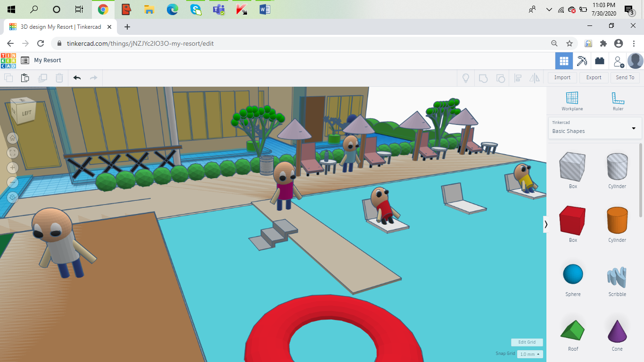
Task: Switch to 3D design grid view
Action: click(564, 61)
